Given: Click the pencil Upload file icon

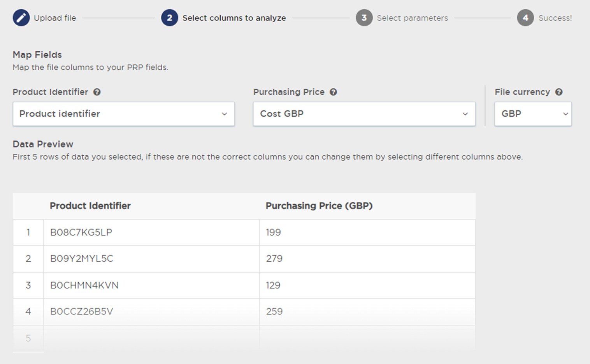Looking at the screenshot, I should tap(21, 18).
